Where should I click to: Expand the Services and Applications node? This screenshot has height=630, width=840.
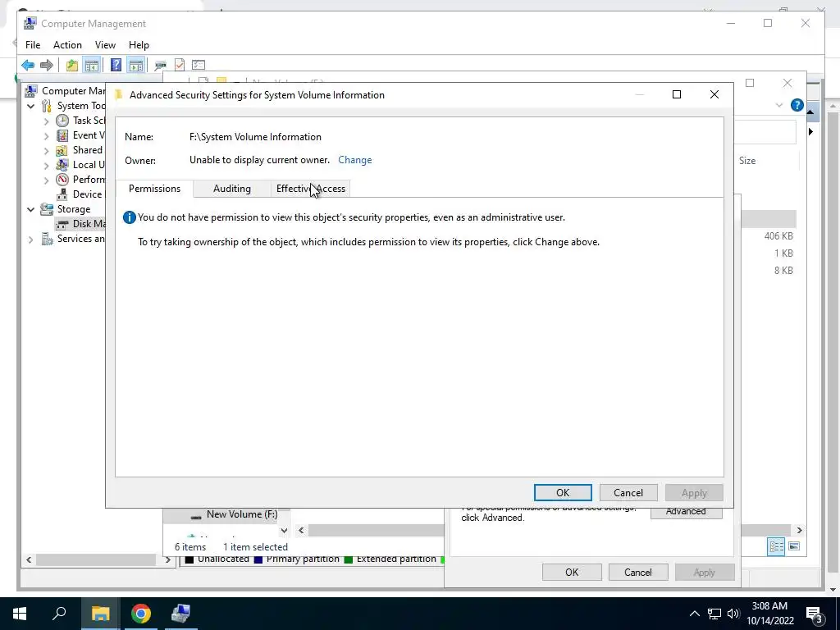pyautogui.click(x=30, y=240)
